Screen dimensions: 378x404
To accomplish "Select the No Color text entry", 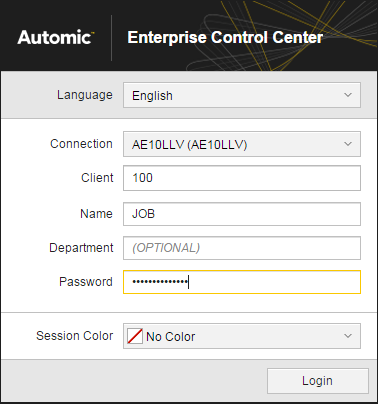I will pos(170,337).
